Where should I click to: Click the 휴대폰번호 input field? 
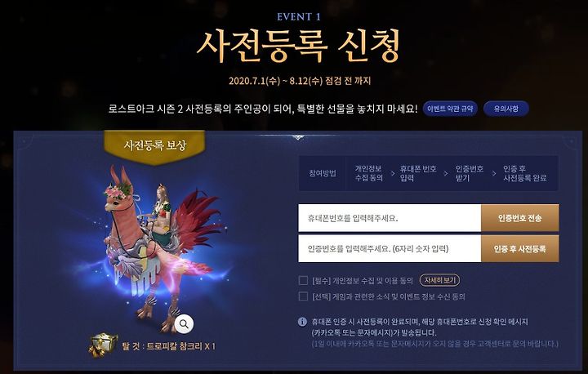click(390, 218)
